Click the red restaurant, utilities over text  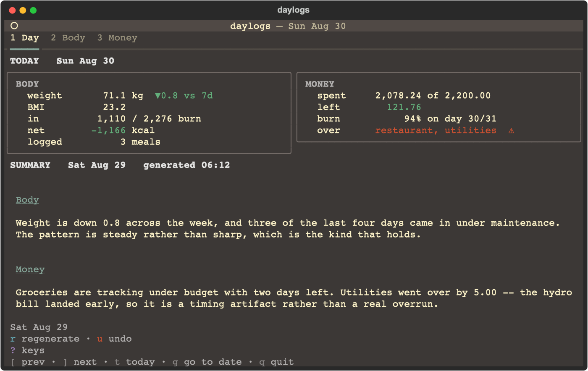436,131
